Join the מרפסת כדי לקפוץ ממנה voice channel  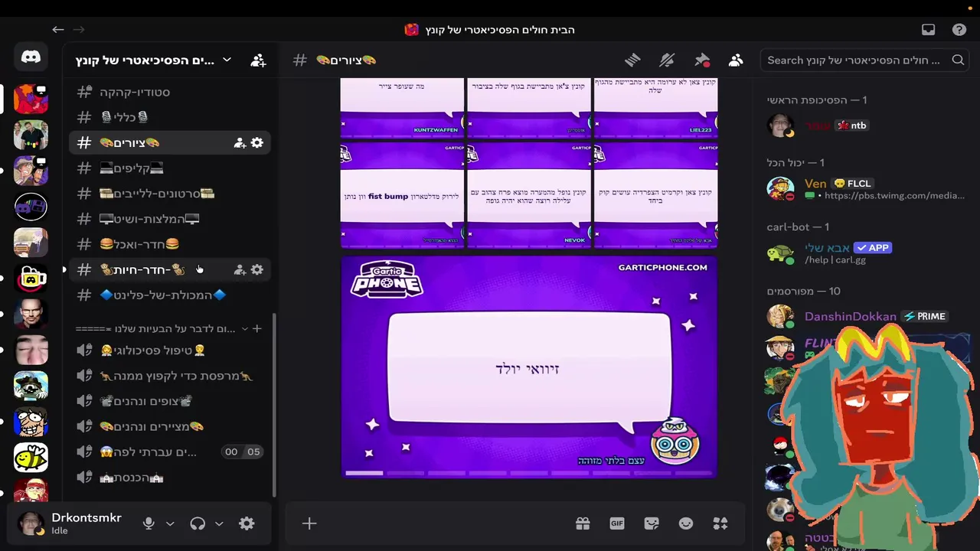pyautogui.click(x=170, y=376)
